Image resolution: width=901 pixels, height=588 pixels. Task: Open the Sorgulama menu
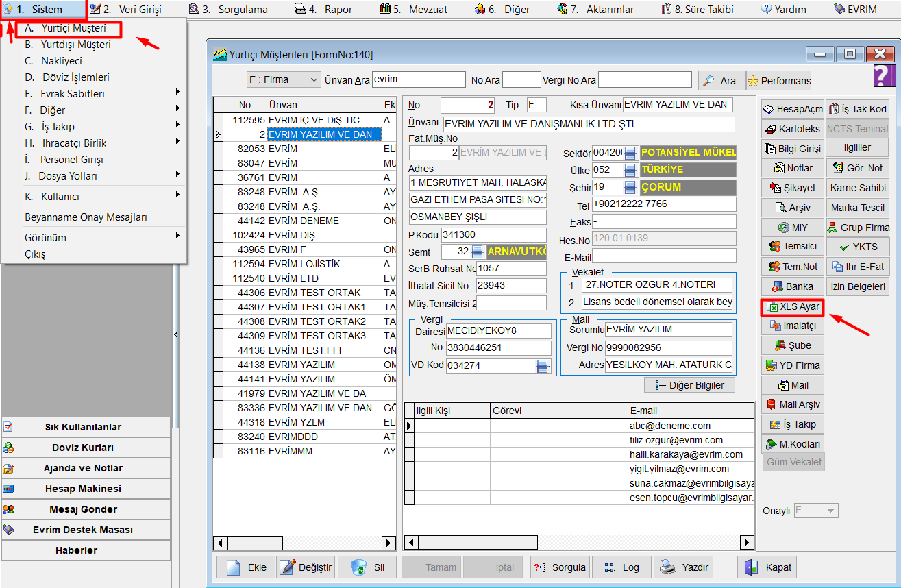(229, 10)
